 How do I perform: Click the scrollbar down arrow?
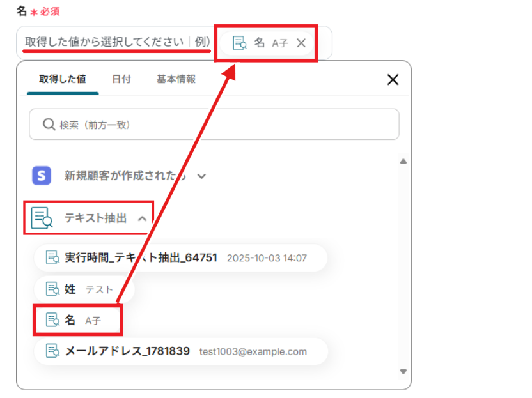[403, 372]
